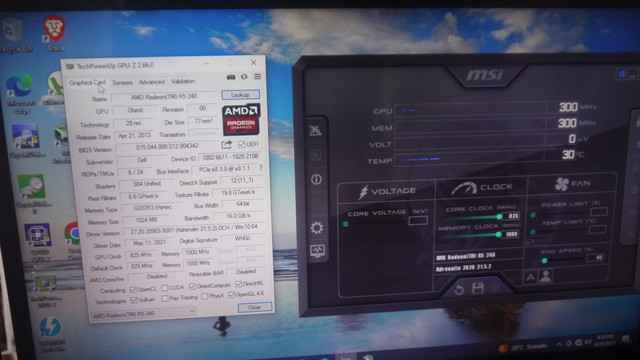
Task: Click the Temp Limit slider handle
Action: 533,232
